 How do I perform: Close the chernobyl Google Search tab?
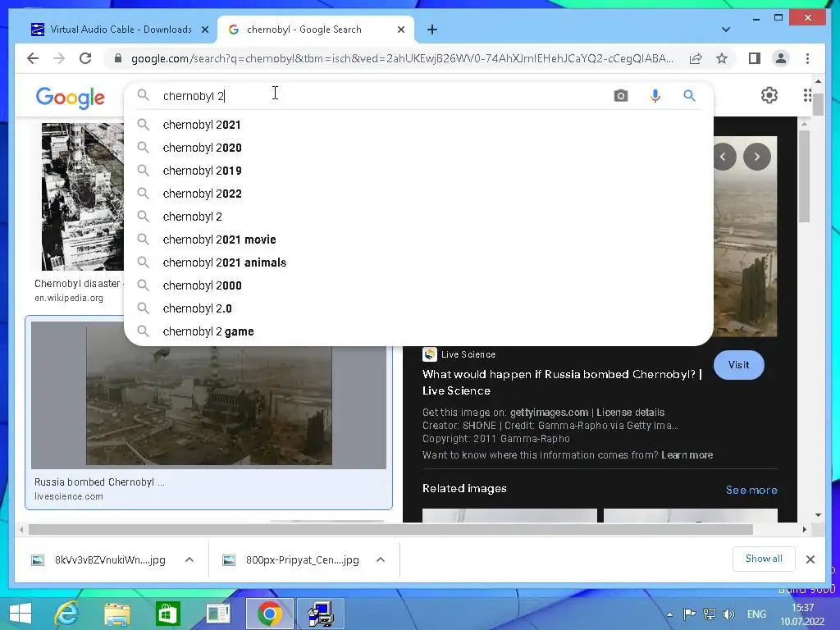click(400, 30)
